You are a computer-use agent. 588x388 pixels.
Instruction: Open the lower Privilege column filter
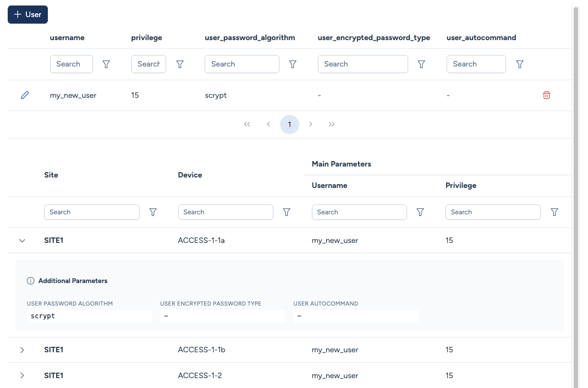coord(554,212)
